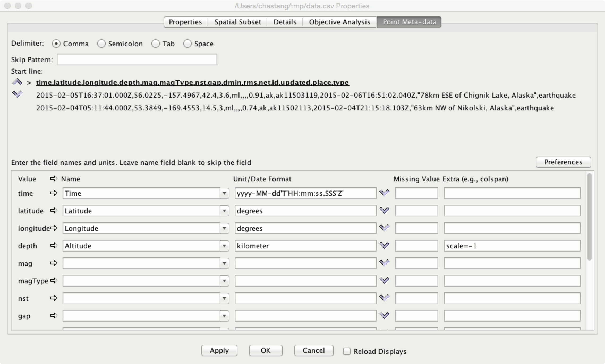Click the start line up double-arrow icon

pos(17,82)
